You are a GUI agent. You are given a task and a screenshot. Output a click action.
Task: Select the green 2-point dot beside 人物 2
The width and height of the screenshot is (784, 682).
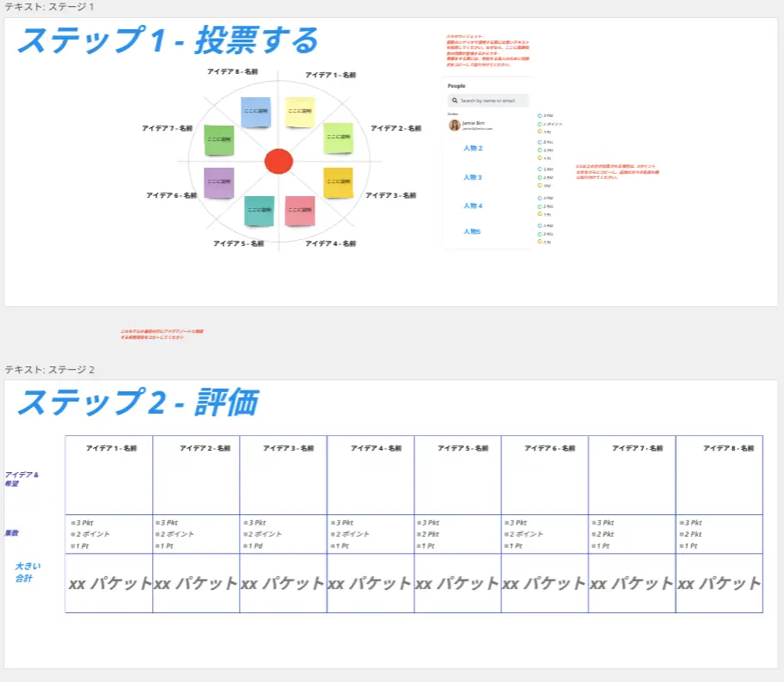(x=539, y=150)
